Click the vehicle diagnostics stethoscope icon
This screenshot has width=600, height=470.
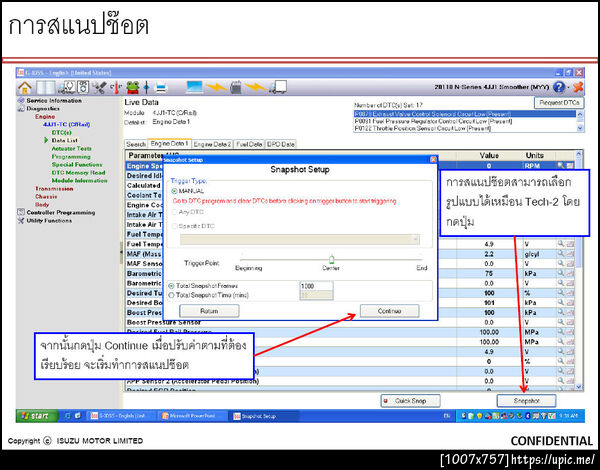pyautogui.click(x=67, y=88)
